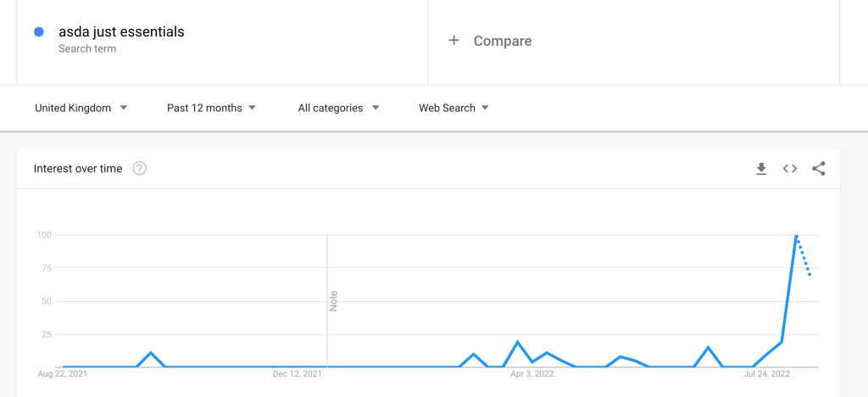Viewport: 868px width, 397px height.
Task: Click the Compare button
Action: tap(502, 41)
